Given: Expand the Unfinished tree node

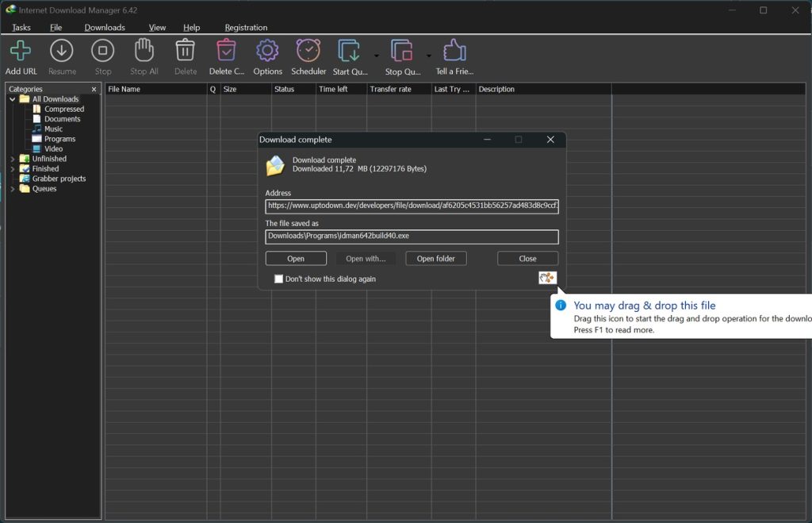Looking at the screenshot, I should coord(13,159).
